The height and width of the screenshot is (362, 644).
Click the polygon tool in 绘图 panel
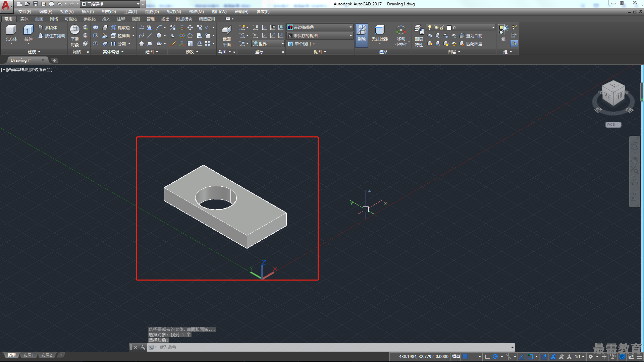[142, 44]
